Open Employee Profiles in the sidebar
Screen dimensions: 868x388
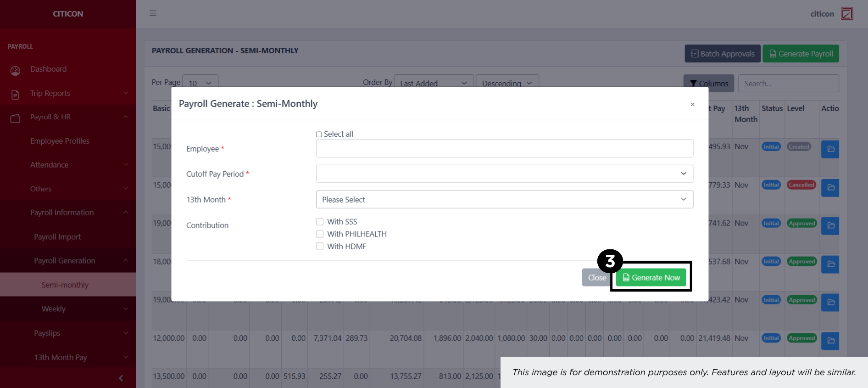tap(60, 141)
